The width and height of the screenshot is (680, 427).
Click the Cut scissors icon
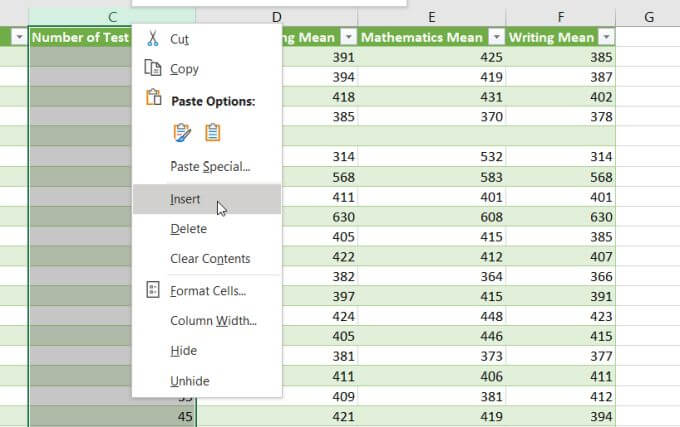pyautogui.click(x=153, y=39)
